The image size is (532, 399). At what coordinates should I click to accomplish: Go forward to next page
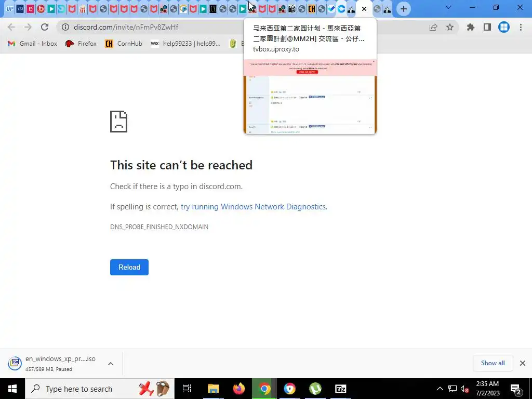tap(28, 27)
